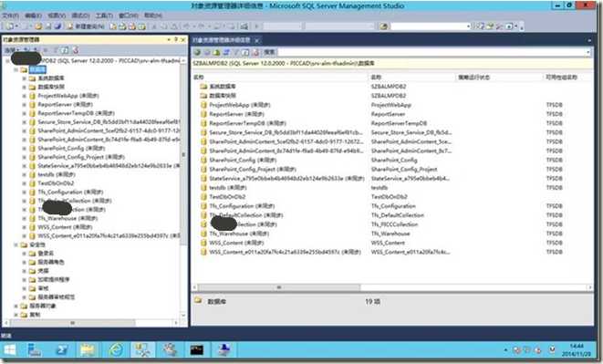
Task: Open the 视图(V) menu
Action: pos(57,16)
